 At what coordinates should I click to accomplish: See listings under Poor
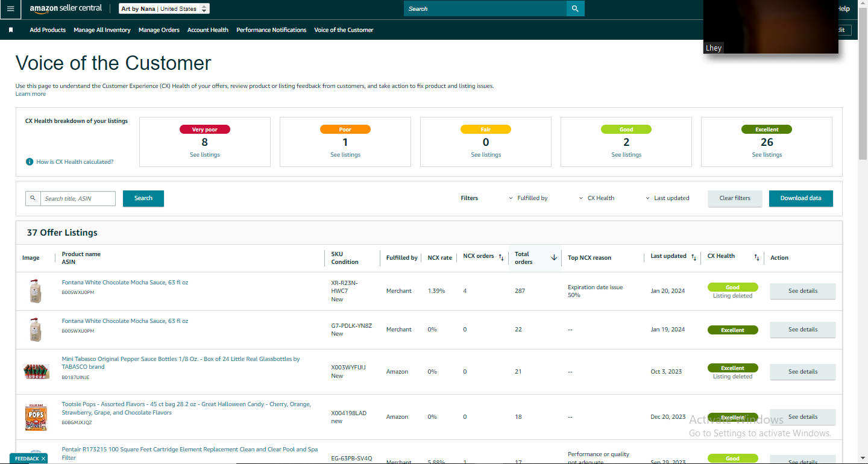345,155
